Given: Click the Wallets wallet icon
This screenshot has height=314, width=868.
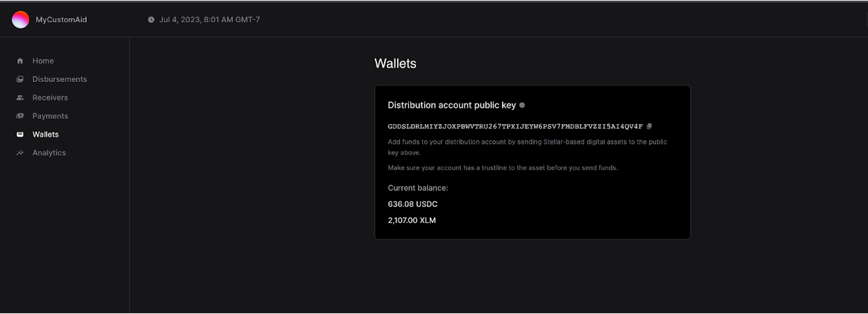Looking at the screenshot, I should point(20,135).
